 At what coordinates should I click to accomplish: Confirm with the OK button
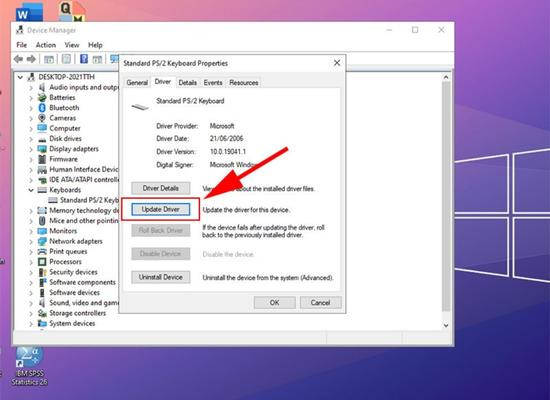275,302
